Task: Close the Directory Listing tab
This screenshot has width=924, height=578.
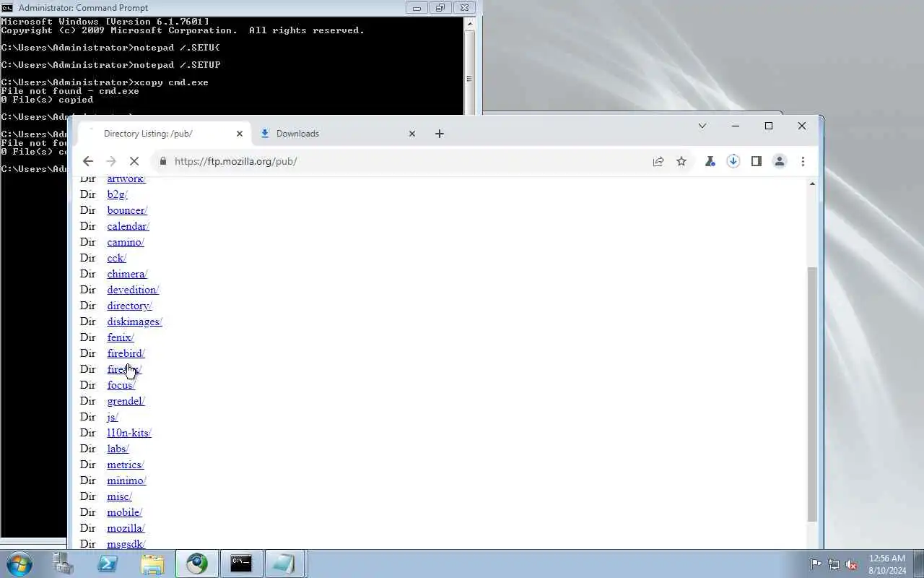Action: 240,134
